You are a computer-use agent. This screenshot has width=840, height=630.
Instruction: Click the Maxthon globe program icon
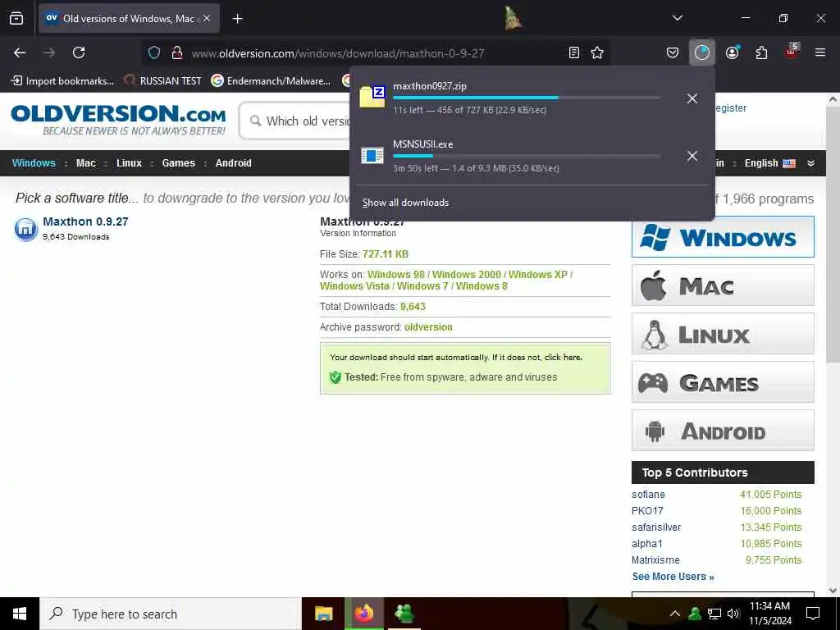pos(25,230)
